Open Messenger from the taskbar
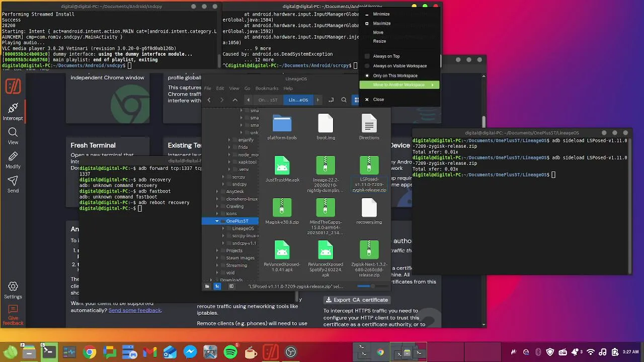Viewport: 644px width, 362px height. 190,352
